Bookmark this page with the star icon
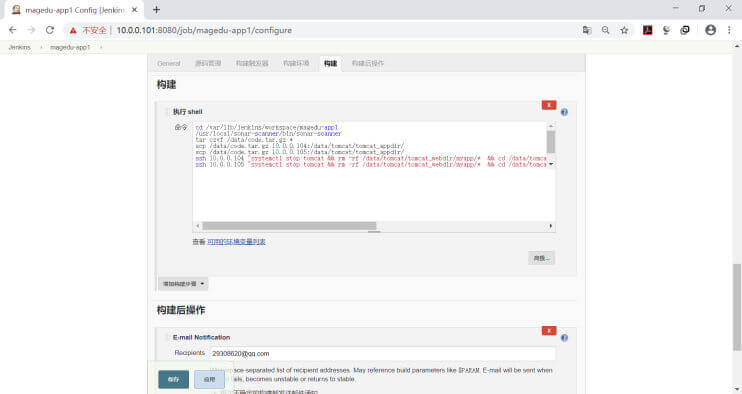 (x=624, y=30)
